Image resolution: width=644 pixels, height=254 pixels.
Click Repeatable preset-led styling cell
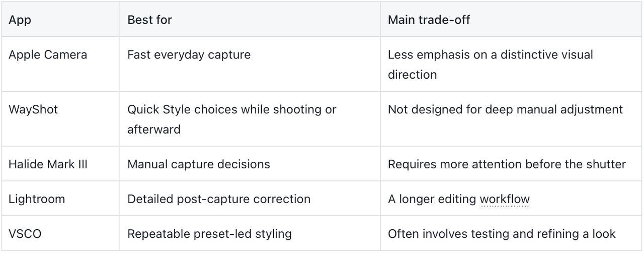250,233
